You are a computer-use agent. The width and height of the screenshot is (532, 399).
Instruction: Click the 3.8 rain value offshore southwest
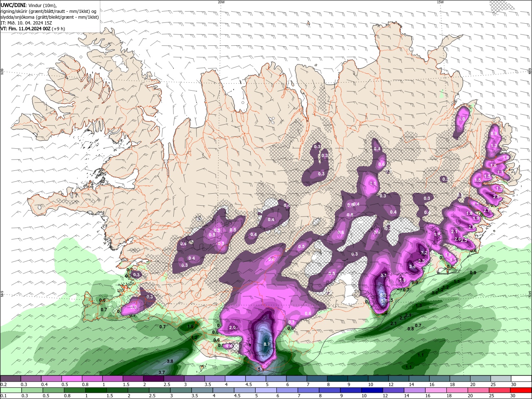pos(170,361)
